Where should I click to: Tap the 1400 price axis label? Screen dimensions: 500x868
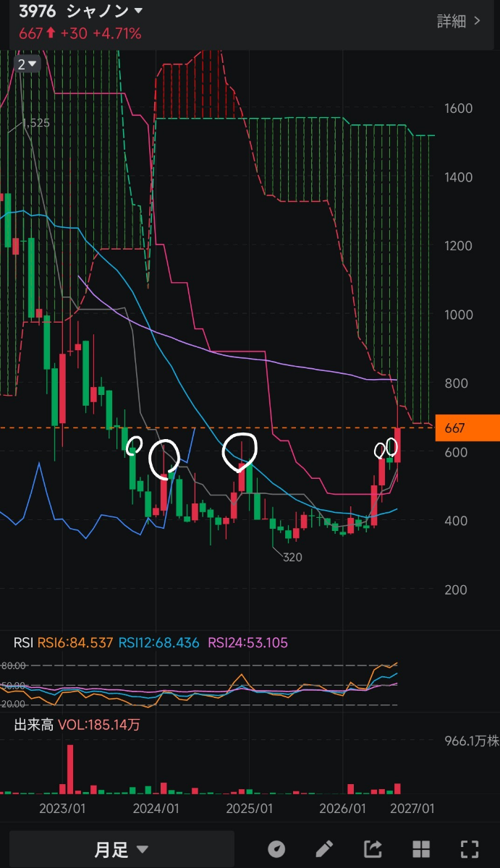coord(459,177)
